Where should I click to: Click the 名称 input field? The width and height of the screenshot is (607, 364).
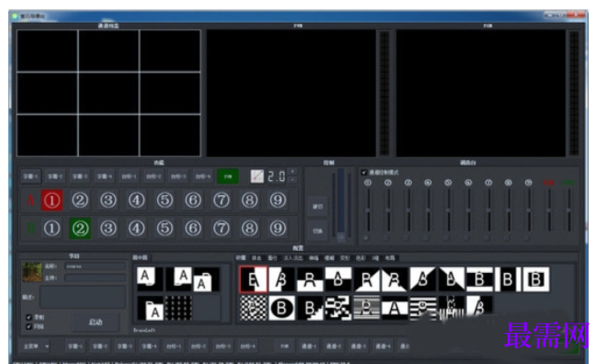point(96,267)
